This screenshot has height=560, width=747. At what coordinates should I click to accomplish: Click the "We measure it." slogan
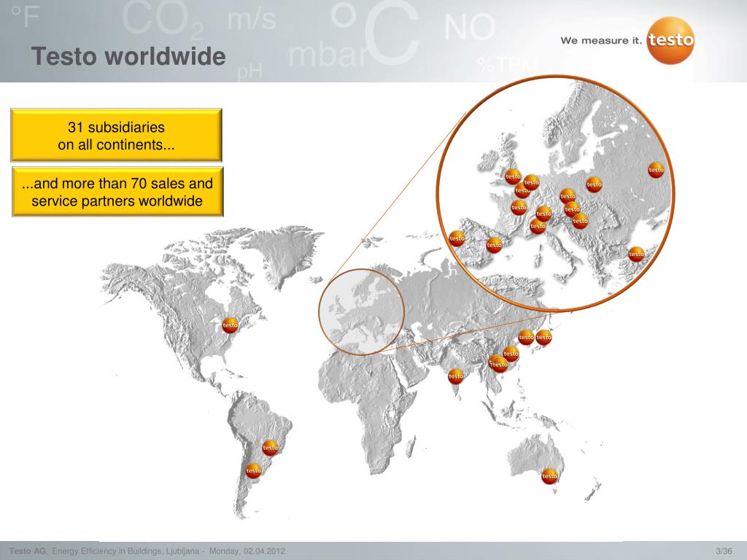click(600, 41)
